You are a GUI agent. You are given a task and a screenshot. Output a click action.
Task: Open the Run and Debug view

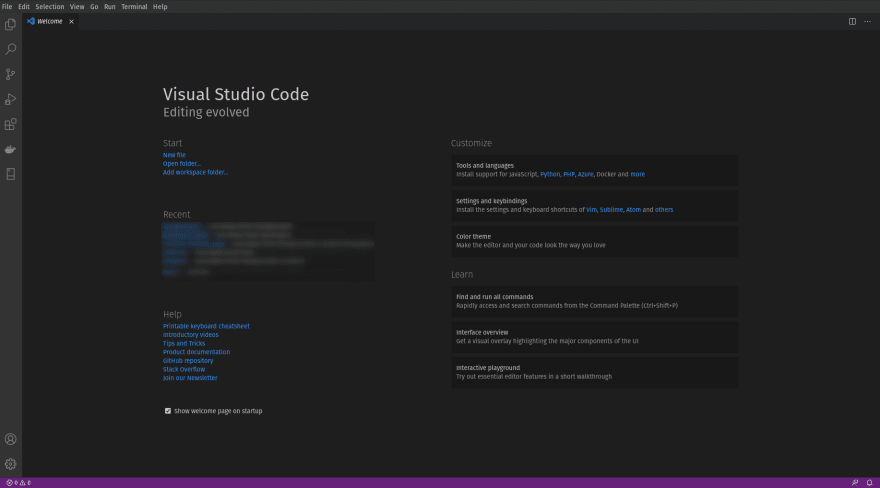click(x=11, y=99)
